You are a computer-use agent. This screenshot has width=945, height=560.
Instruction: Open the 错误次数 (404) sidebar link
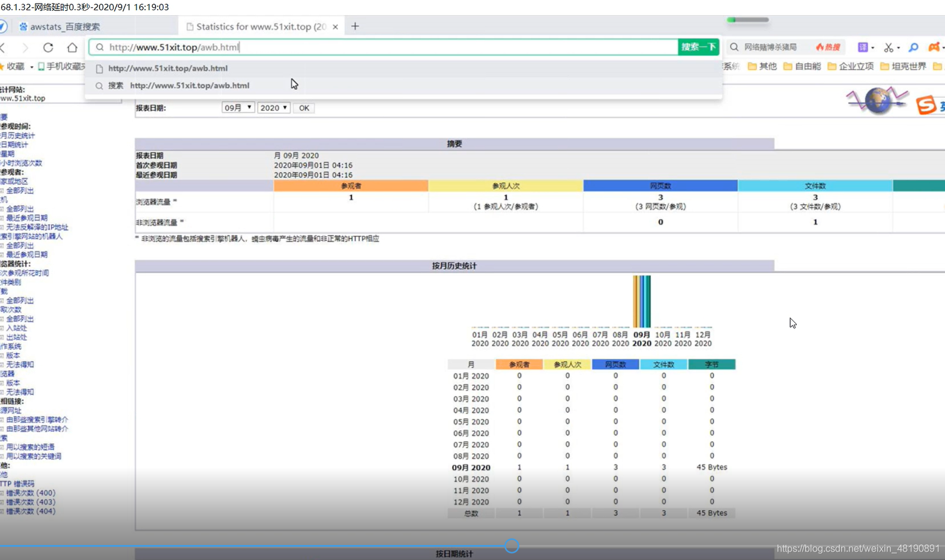coord(31,511)
